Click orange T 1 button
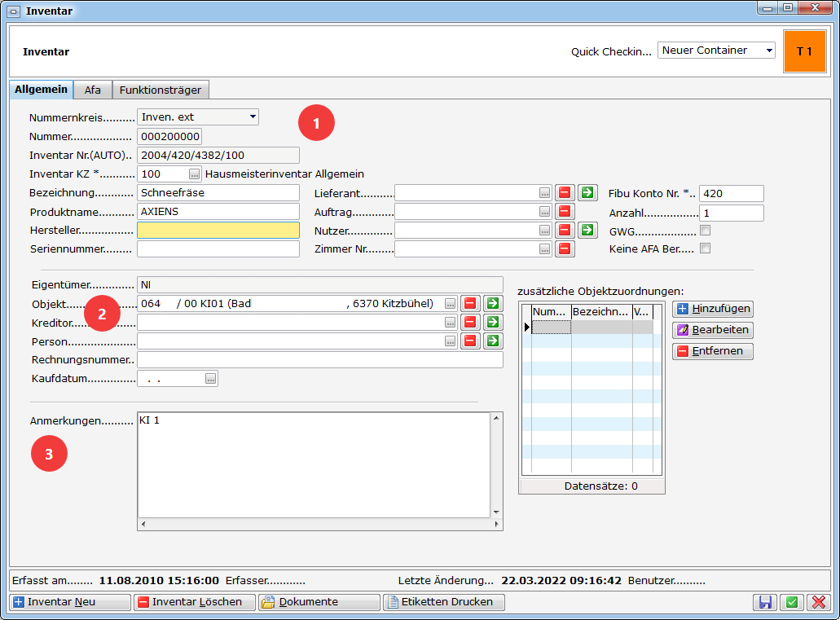 (x=805, y=51)
